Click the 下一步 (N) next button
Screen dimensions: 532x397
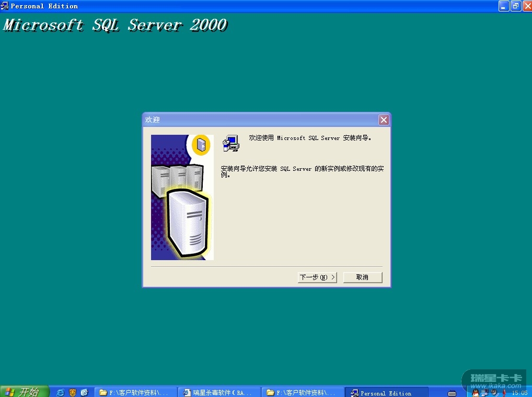(317, 277)
